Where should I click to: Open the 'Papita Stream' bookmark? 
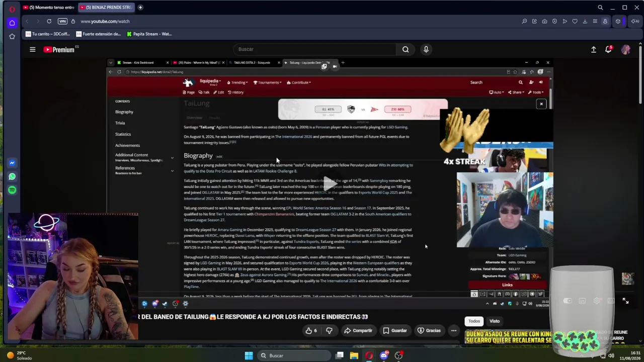149,34
